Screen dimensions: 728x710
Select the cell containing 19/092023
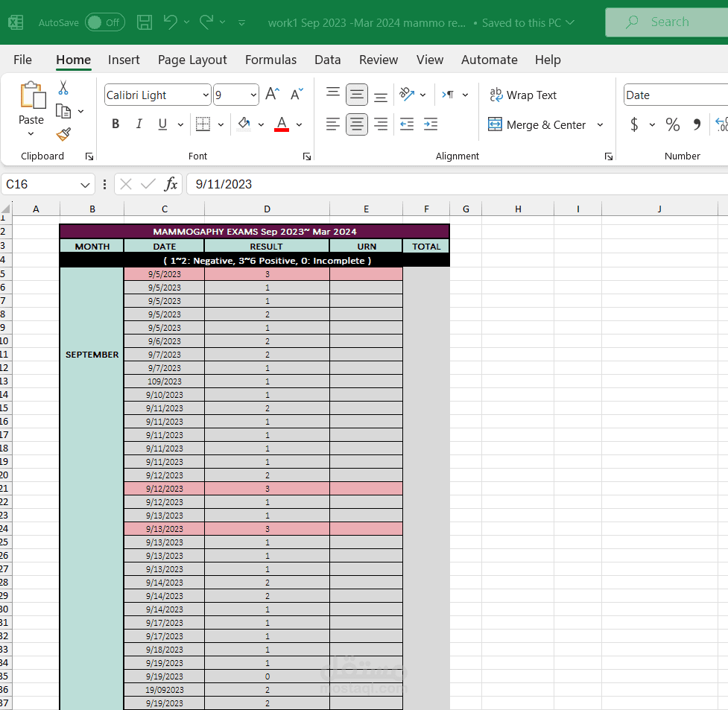pyautogui.click(x=165, y=690)
